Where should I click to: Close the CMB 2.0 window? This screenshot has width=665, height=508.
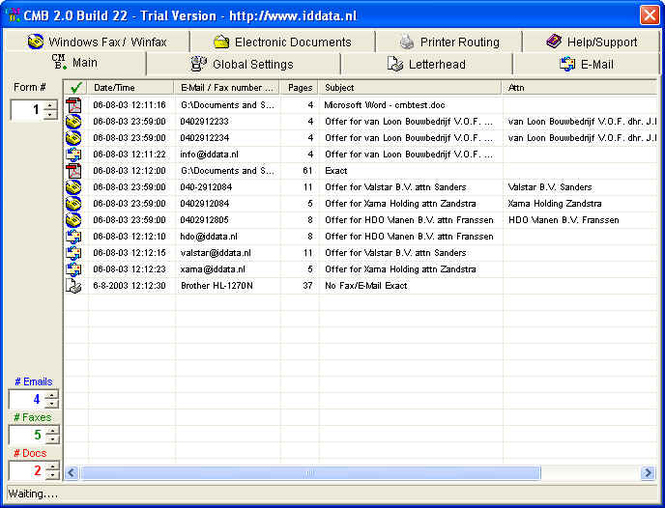(649, 15)
